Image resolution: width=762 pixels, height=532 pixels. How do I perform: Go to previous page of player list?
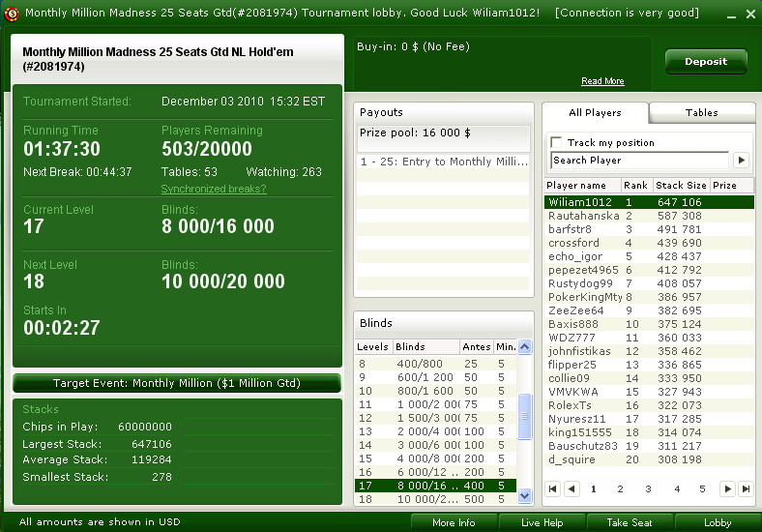tap(572, 488)
